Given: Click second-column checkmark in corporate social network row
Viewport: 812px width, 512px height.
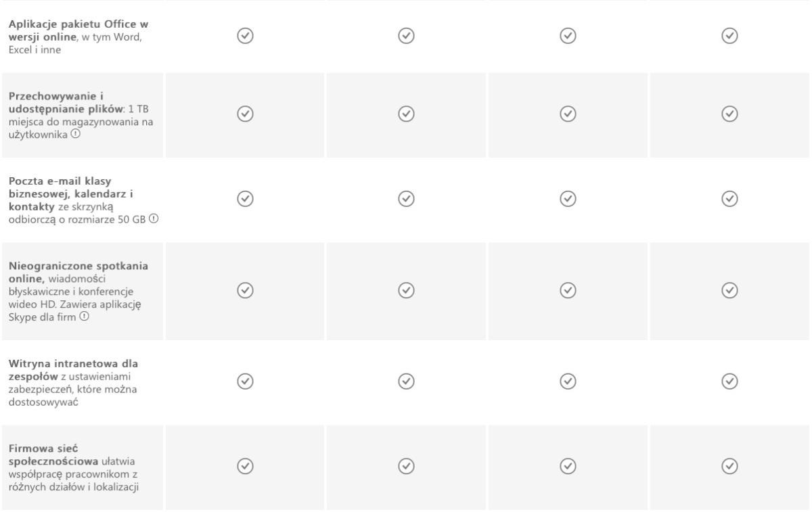Looking at the screenshot, I should point(405,465).
